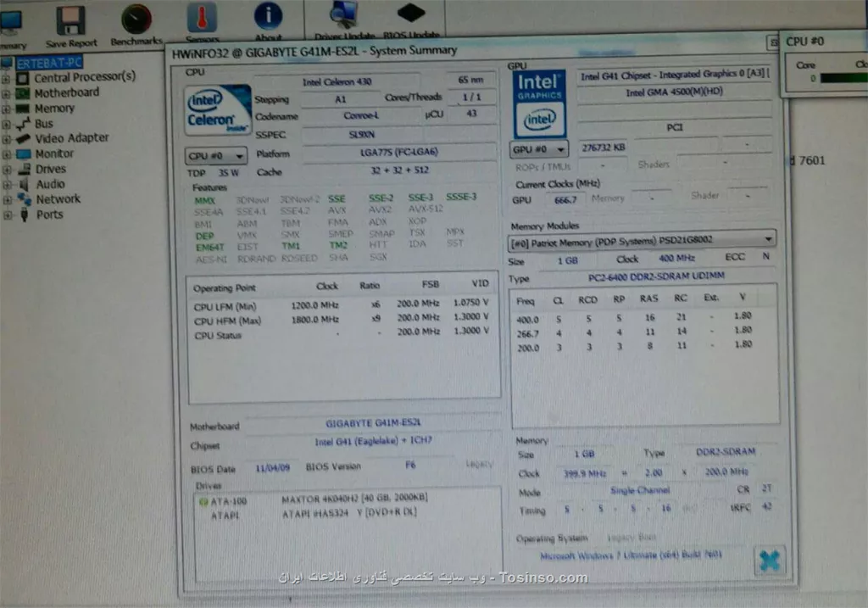Image resolution: width=868 pixels, height=608 pixels.
Task: Click the ATA-100 drive status icon
Action: click(x=203, y=502)
